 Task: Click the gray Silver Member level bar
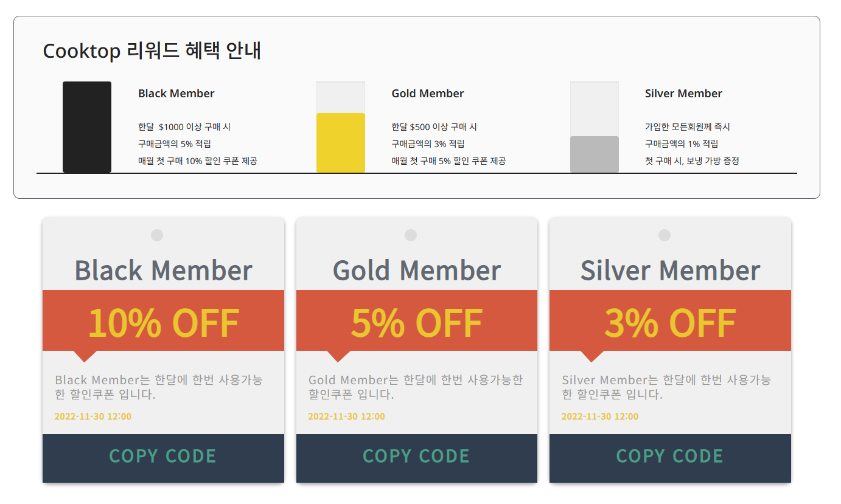click(x=595, y=154)
